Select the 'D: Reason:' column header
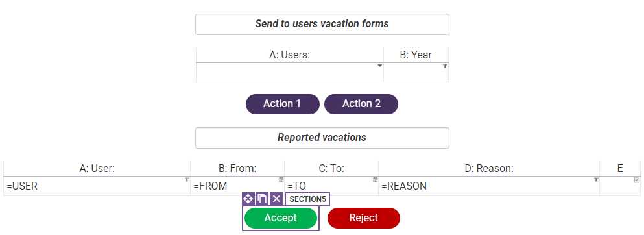644x235 pixels. click(489, 168)
